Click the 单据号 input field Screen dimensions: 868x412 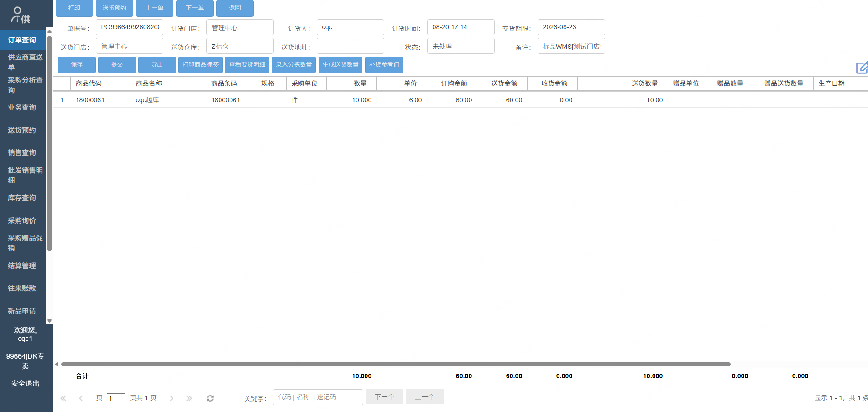[130, 27]
